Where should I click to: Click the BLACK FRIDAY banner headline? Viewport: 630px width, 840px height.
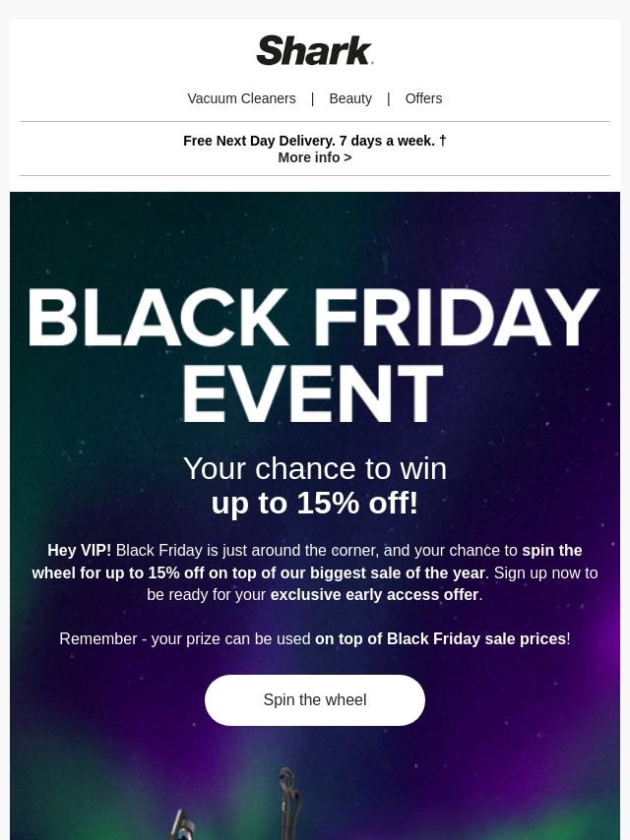point(314,317)
